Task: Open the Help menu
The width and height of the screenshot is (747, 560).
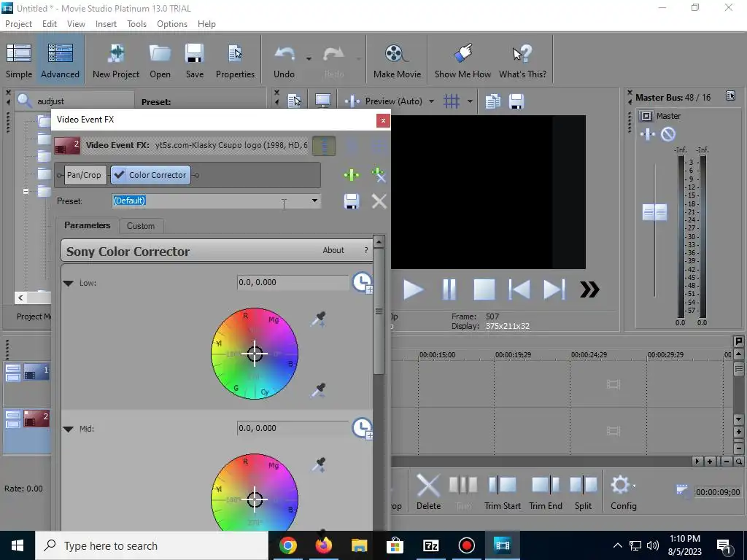Action: coord(206,24)
